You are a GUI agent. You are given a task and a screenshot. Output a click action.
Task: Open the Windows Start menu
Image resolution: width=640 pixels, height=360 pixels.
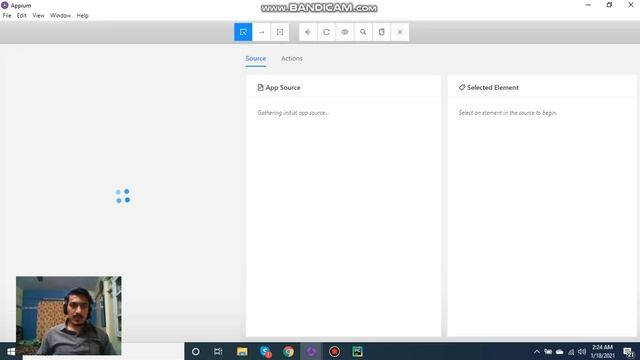pyautogui.click(x=11, y=351)
